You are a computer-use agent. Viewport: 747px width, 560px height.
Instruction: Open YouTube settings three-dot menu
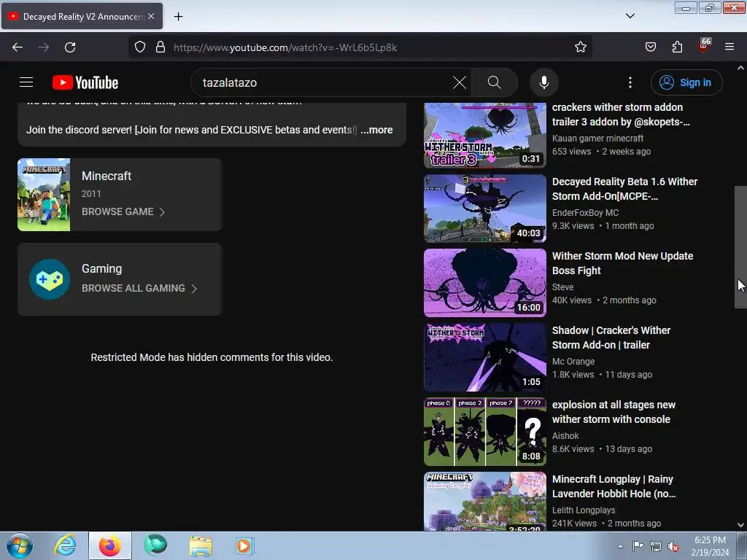coord(630,82)
